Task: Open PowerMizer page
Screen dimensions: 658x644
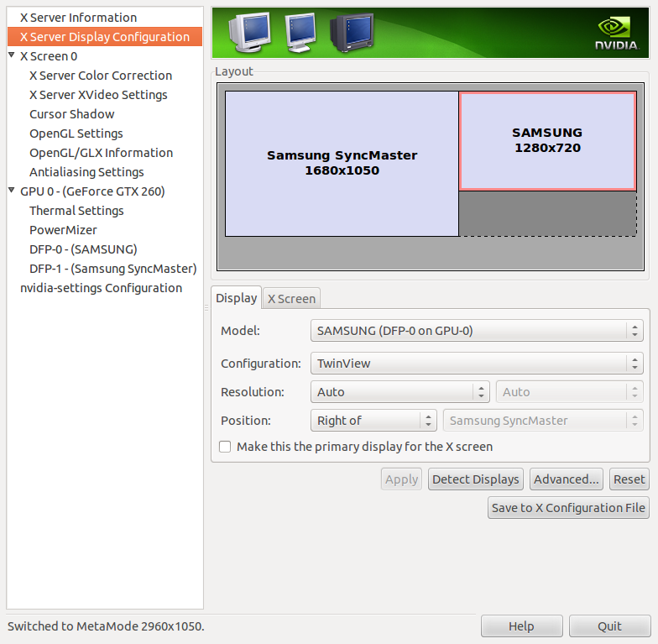Action: point(63,230)
